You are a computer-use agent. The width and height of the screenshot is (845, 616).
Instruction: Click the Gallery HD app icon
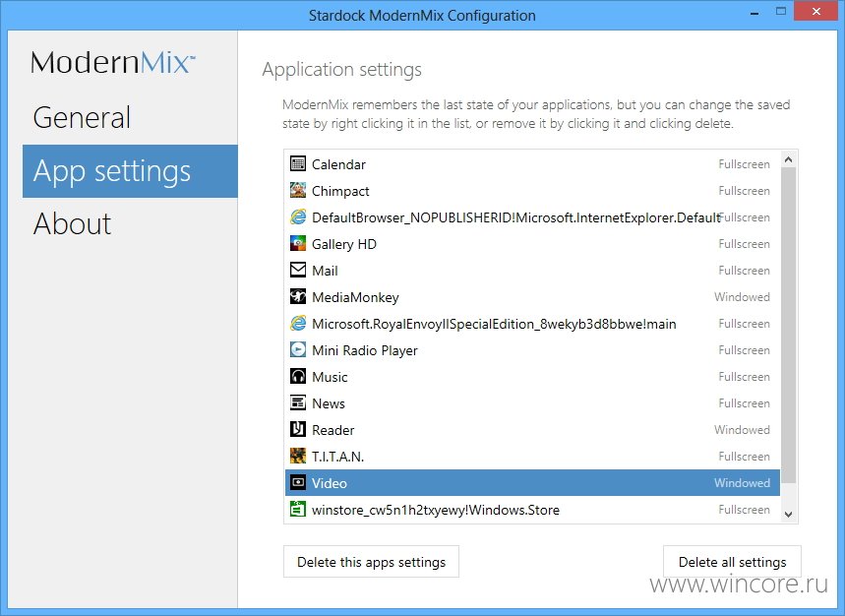tap(298, 244)
